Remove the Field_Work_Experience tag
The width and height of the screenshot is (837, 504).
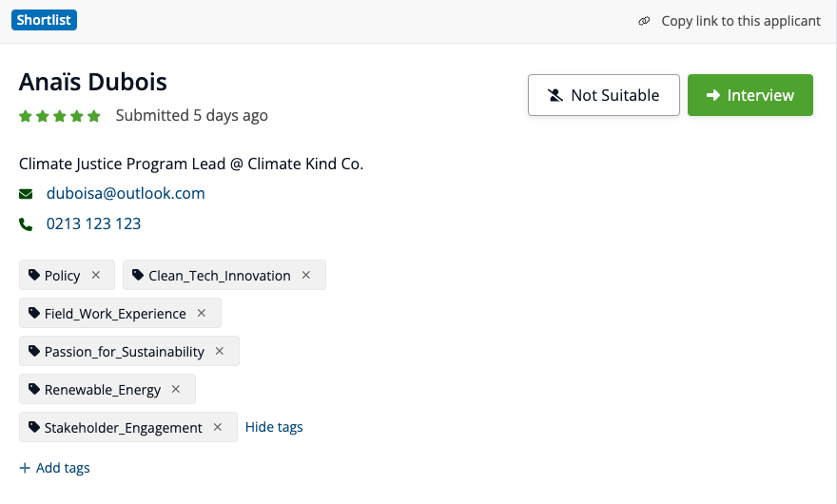tap(202, 313)
